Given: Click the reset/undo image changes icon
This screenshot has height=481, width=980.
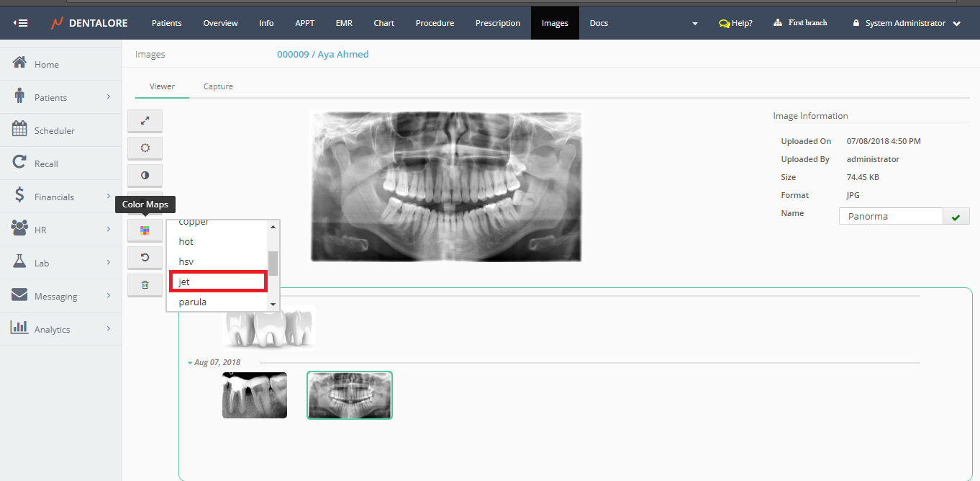Looking at the screenshot, I should [x=145, y=257].
